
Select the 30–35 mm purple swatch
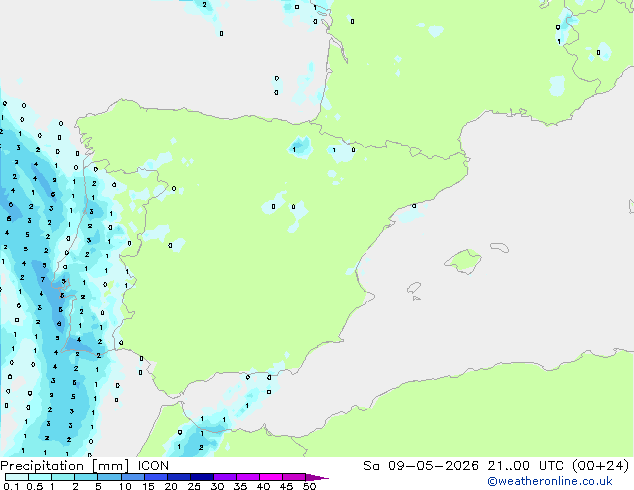coord(224,477)
